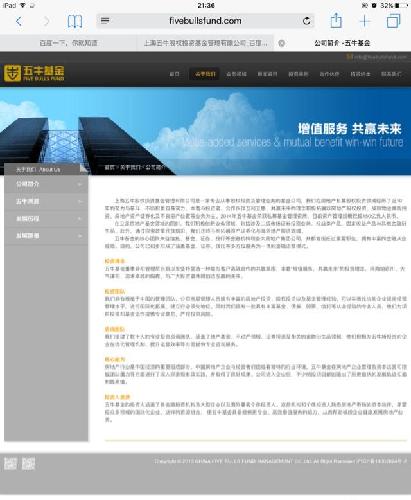Open the Safari bookmarks book icon
411x500 pixels.
pyautogui.click(x=75, y=21)
